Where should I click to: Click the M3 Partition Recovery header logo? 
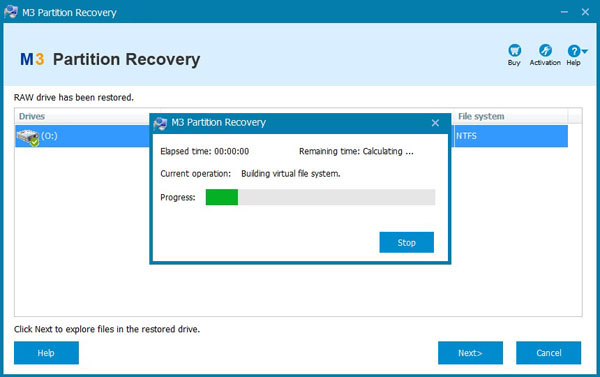[x=110, y=59]
